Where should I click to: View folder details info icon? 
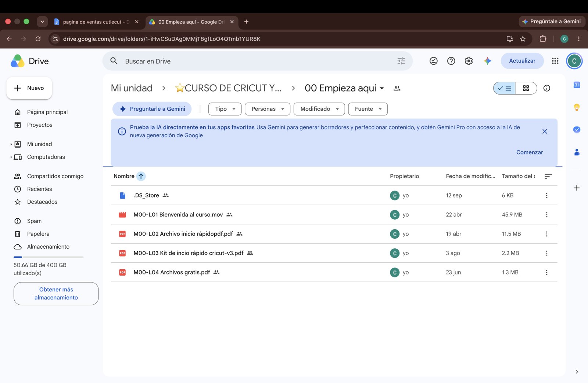pyautogui.click(x=547, y=88)
